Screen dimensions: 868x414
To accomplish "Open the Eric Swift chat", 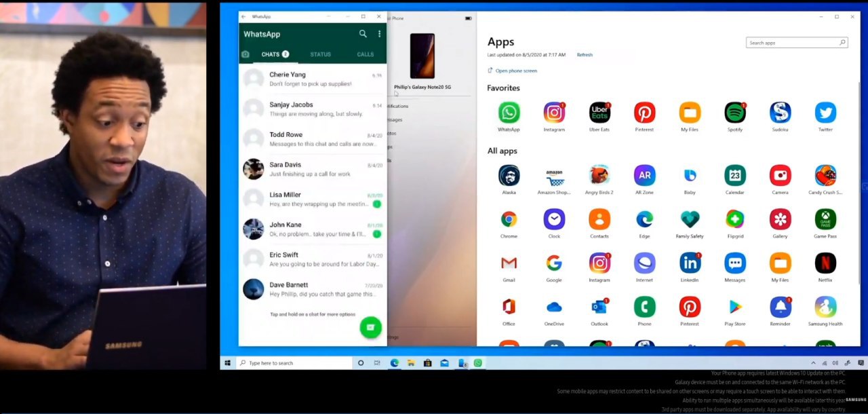I will [313, 259].
